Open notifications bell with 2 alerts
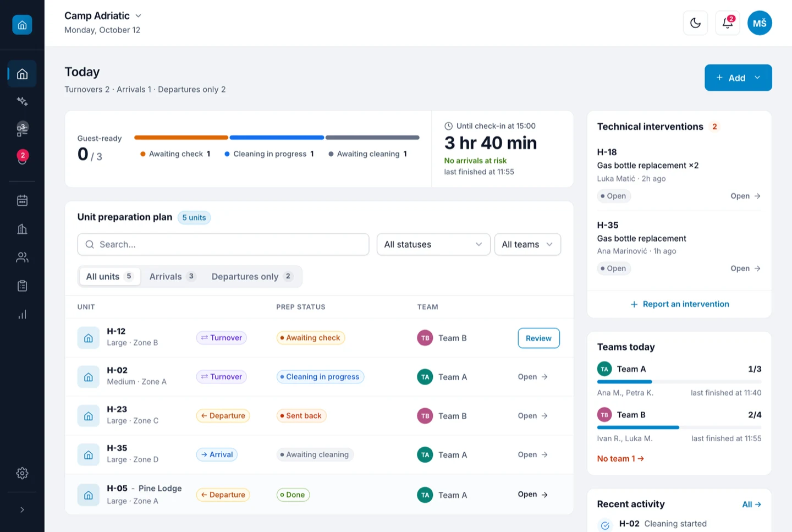The image size is (792, 532). click(x=728, y=23)
